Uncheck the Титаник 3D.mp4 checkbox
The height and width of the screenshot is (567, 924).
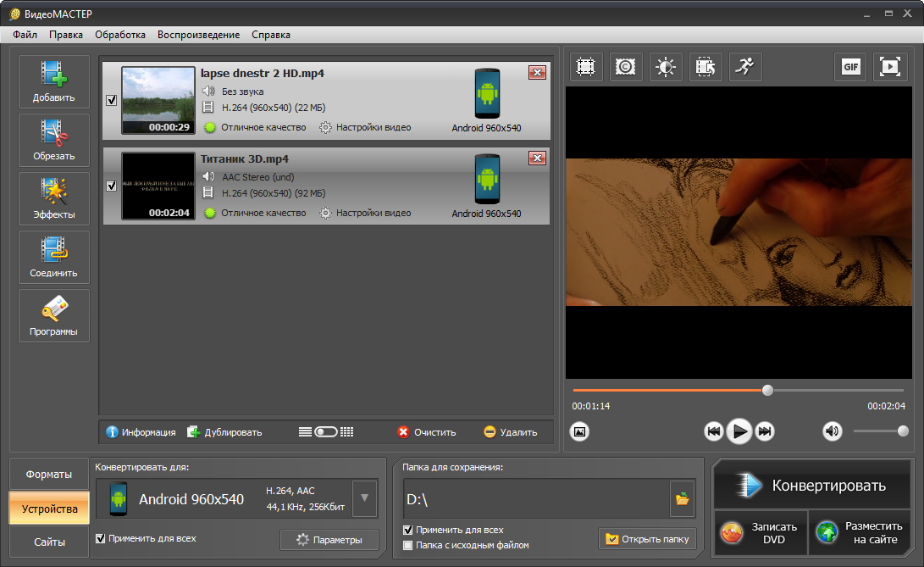coord(112,186)
